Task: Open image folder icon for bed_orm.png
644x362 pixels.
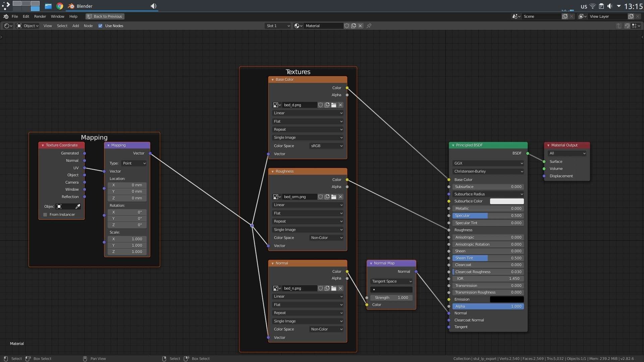Action: tap(334, 197)
